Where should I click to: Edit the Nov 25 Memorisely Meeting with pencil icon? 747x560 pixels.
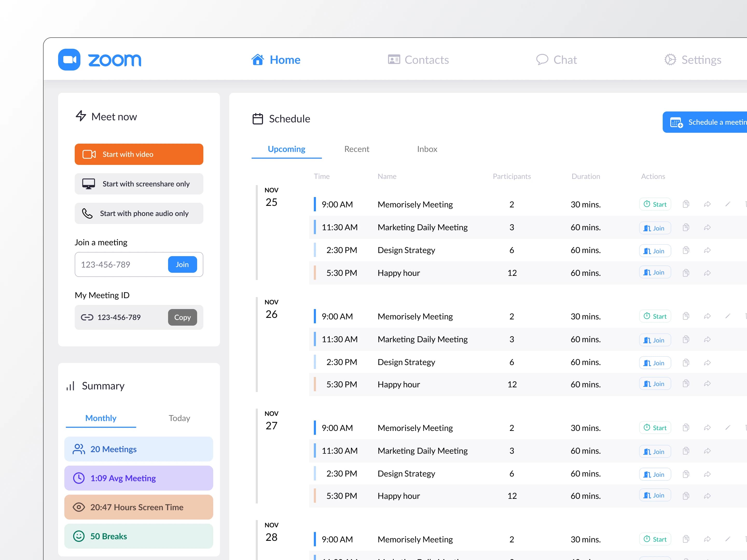point(728,204)
